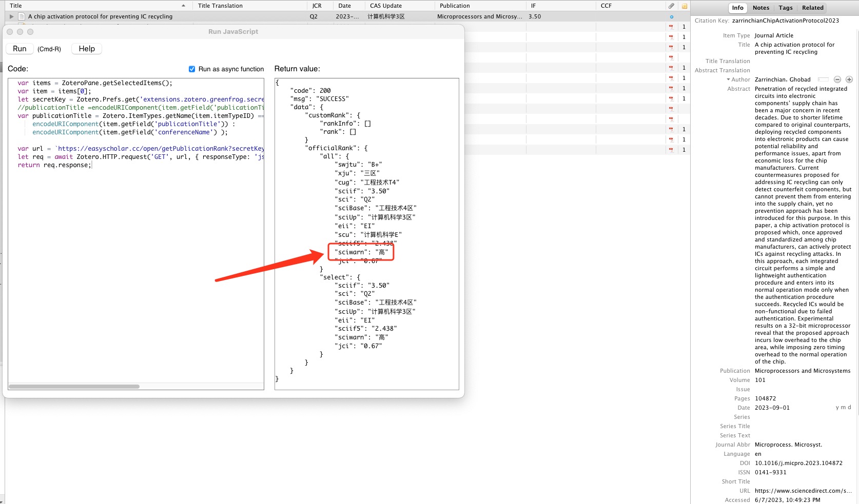The height and width of the screenshot is (504, 859).
Task: Click the paperclip attachment column icon
Action: 672,6
